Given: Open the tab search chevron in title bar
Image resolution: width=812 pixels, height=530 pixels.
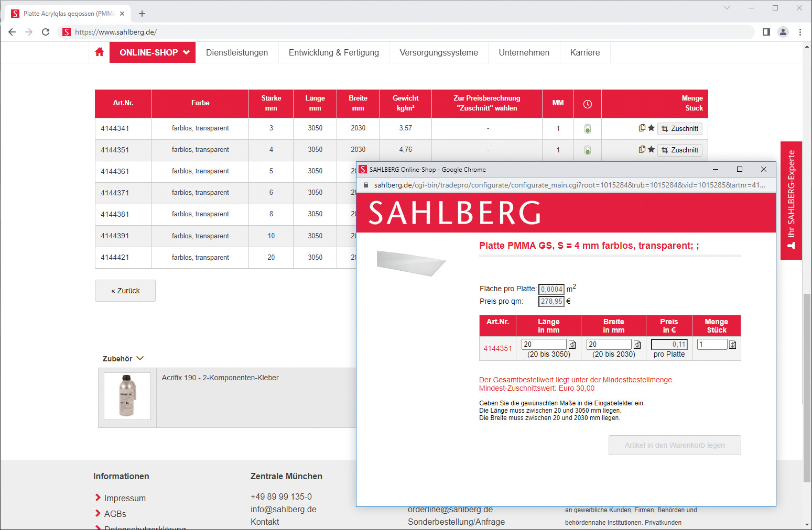Looking at the screenshot, I should tap(727, 8).
